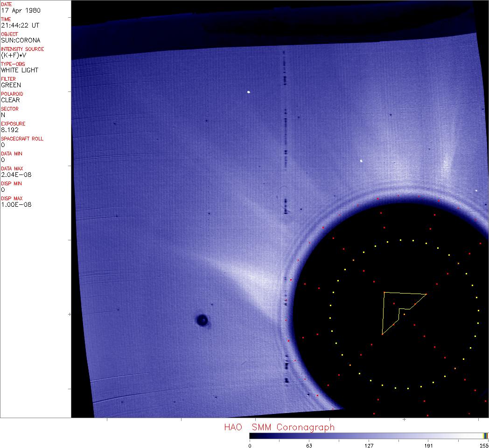Viewport: 489px width, 448px height.
Task: Click the color scale bar near 127
Action: pyautogui.click(x=369, y=436)
